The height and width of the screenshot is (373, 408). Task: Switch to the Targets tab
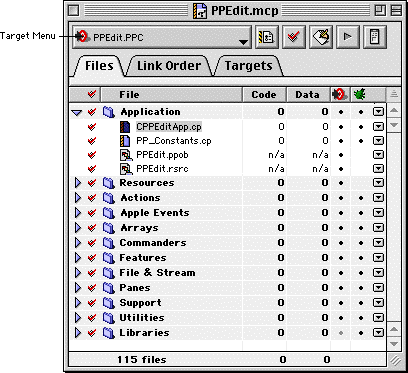pos(248,66)
